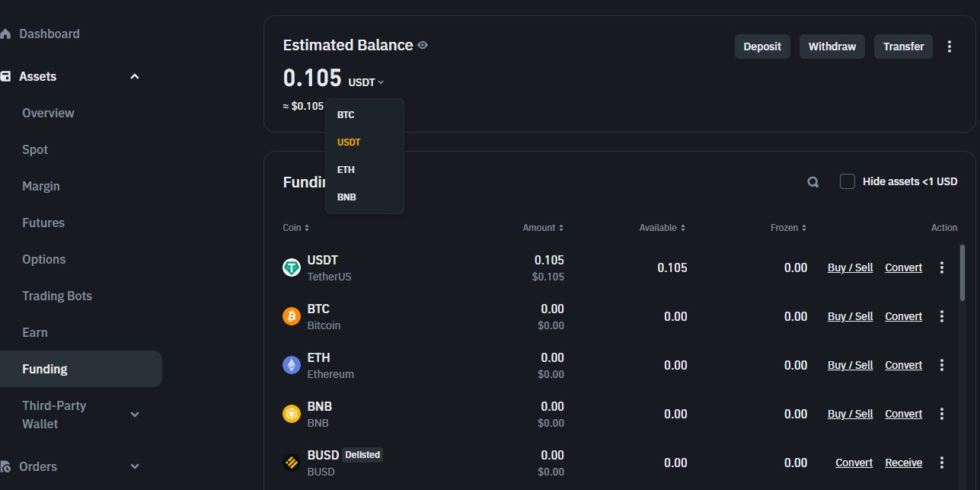
Task: Toggle balance visibility eye icon
Action: [x=423, y=46]
